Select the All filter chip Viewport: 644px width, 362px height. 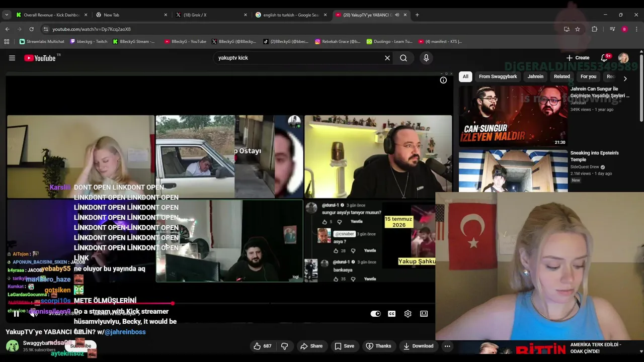click(465, 76)
